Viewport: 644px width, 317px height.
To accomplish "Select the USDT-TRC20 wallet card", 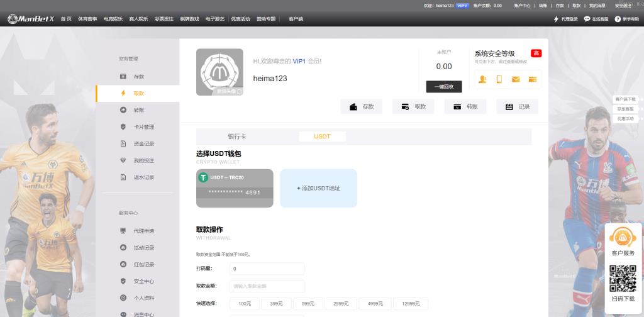I will (235, 188).
